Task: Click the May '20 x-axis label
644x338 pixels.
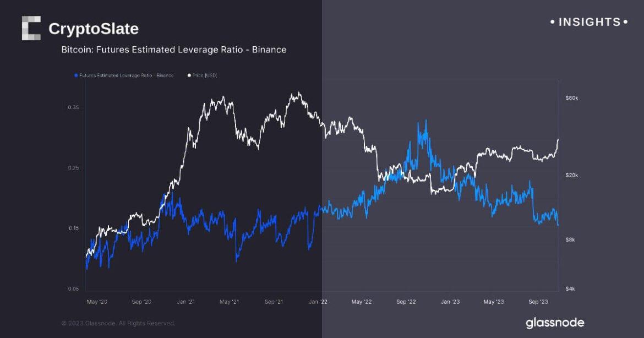Action: click(x=97, y=302)
